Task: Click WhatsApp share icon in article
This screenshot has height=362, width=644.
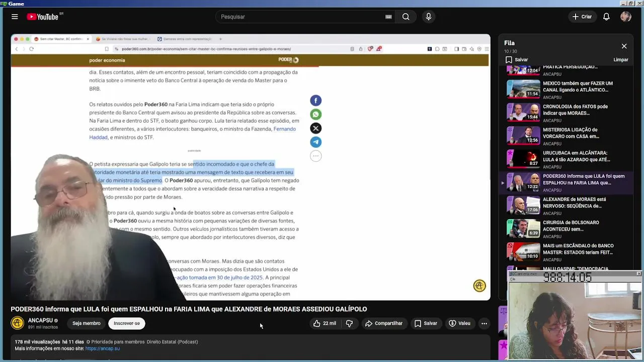Action: point(315,115)
